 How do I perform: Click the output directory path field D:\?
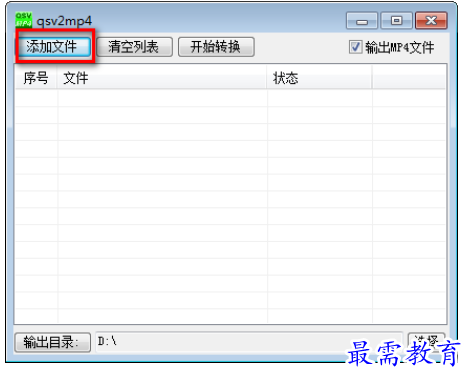point(249,342)
